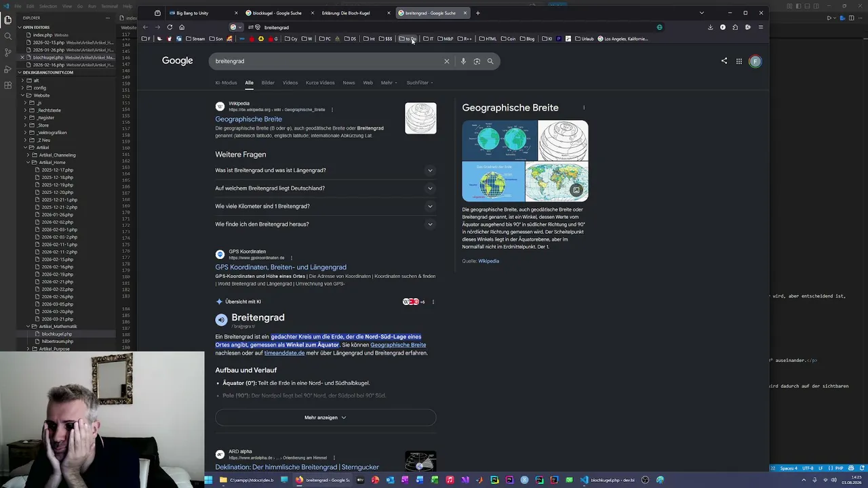The image size is (868, 488).
Task: Open the VS Code Selection menu
Action: point(47,6)
